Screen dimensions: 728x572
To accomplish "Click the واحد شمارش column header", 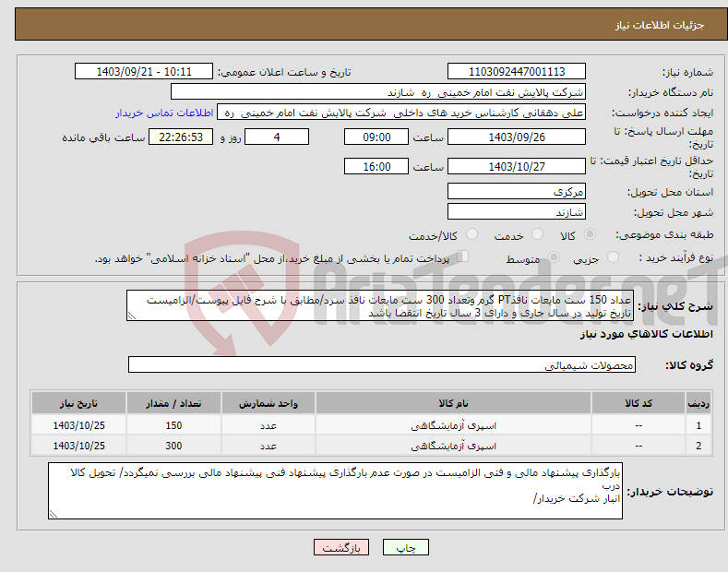I will [x=268, y=403].
